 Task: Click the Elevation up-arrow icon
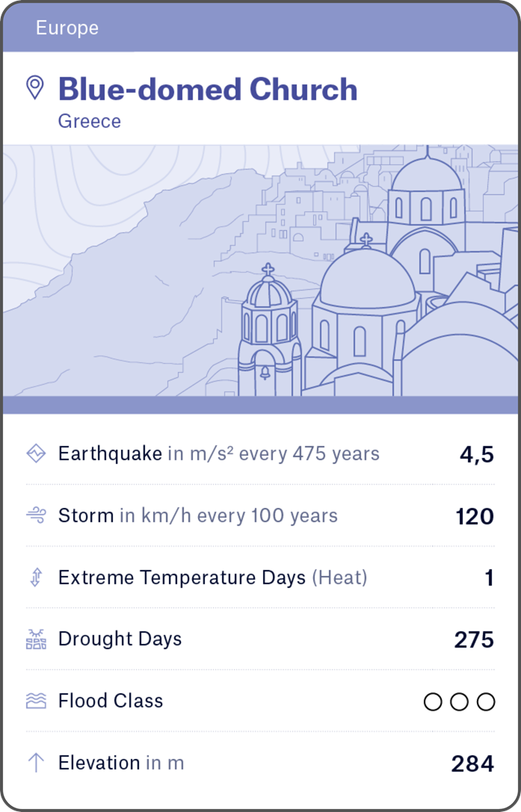pyautogui.click(x=36, y=763)
